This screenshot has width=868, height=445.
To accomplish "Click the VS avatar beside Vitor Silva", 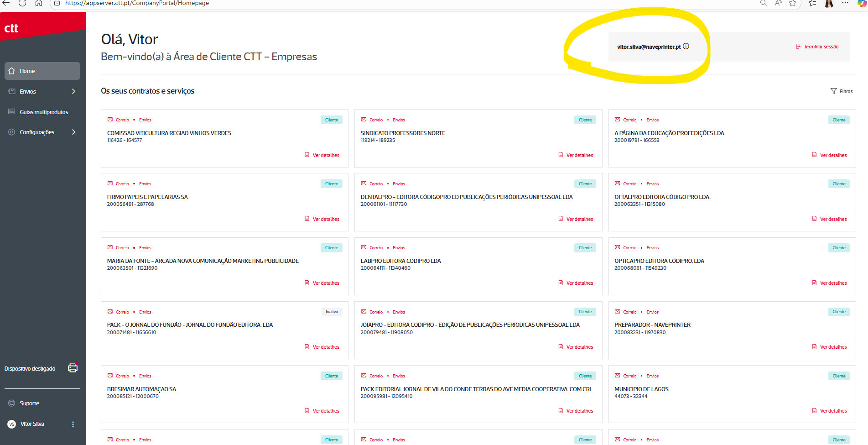I will pos(12,424).
